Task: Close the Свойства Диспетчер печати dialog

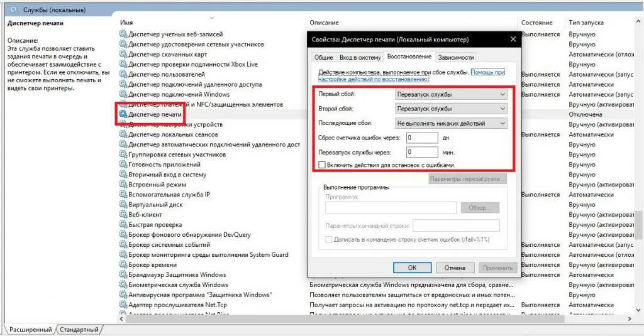Action: point(513,40)
